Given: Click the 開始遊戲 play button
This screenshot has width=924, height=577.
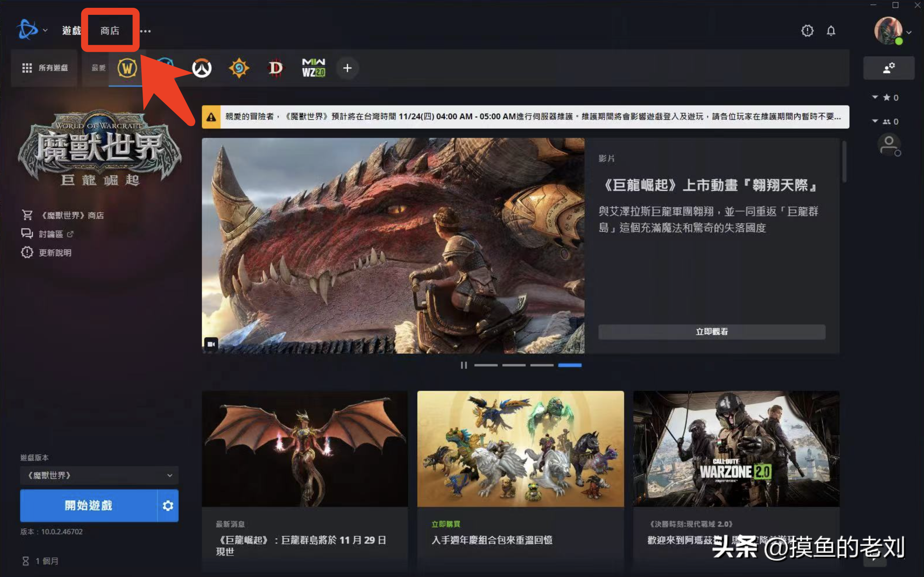Looking at the screenshot, I should tap(88, 506).
